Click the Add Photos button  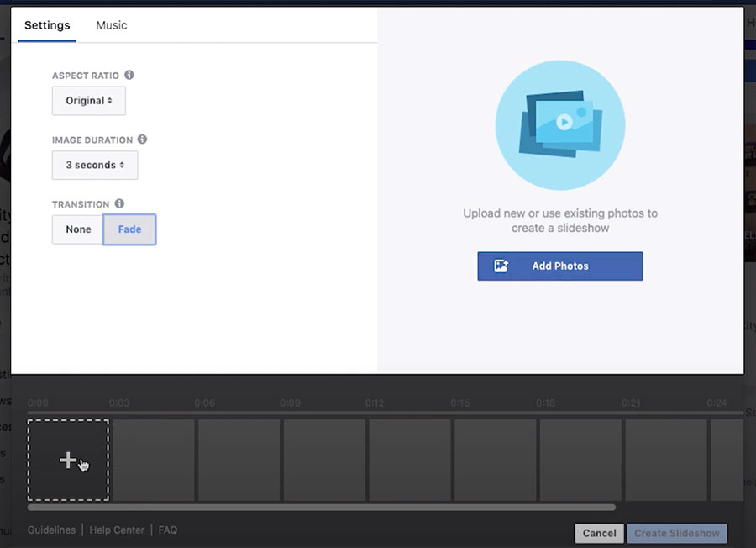click(x=560, y=266)
